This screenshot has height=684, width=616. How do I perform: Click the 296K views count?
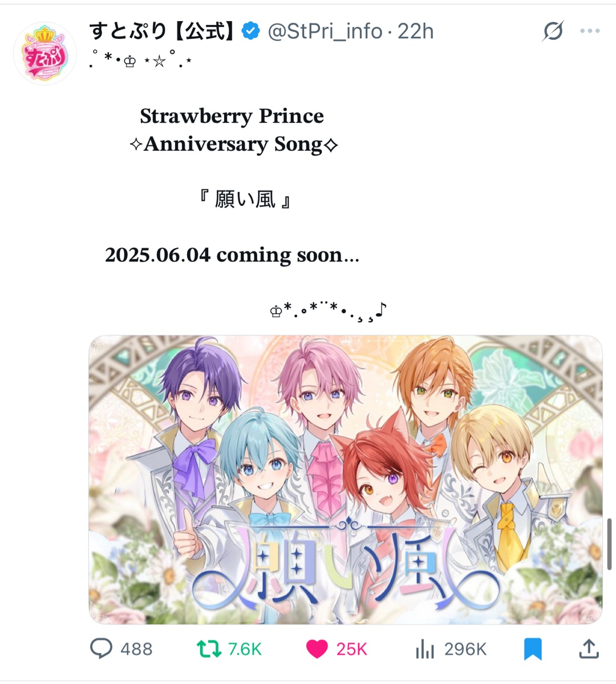pyautogui.click(x=465, y=649)
